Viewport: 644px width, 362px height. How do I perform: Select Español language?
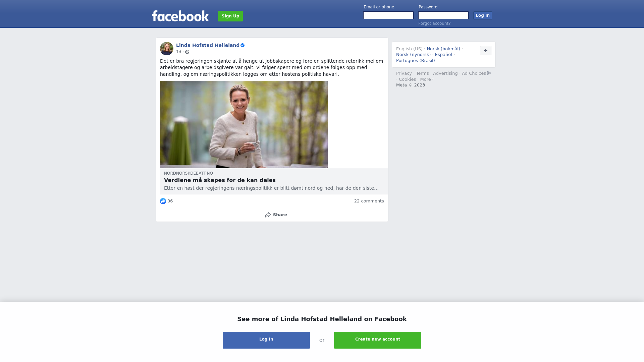[443, 55]
